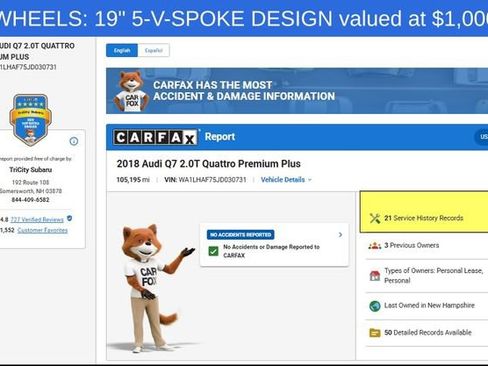Switch report language to Español
The height and width of the screenshot is (366, 488).
154,50
